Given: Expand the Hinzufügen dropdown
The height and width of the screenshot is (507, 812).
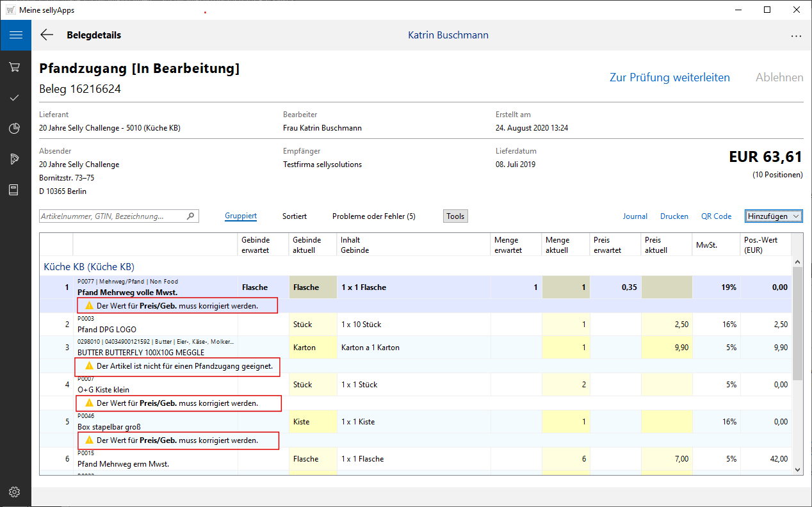Looking at the screenshot, I should [774, 216].
